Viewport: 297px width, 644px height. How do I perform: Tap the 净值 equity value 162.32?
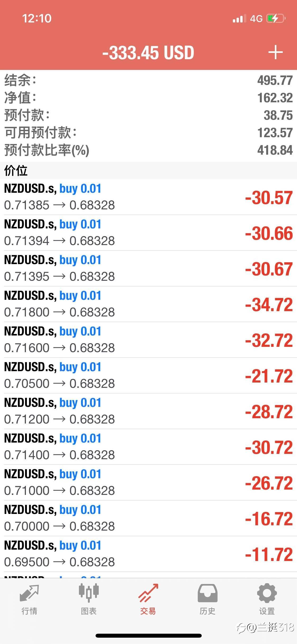[275, 98]
